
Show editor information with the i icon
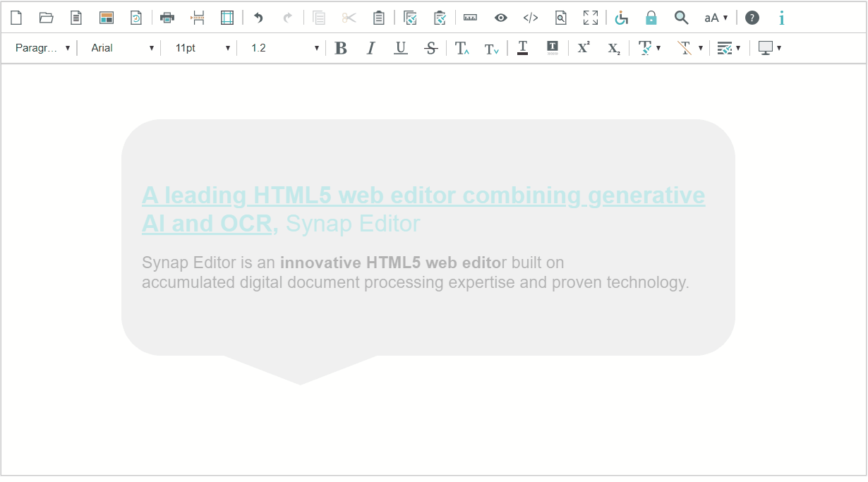[781, 18]
